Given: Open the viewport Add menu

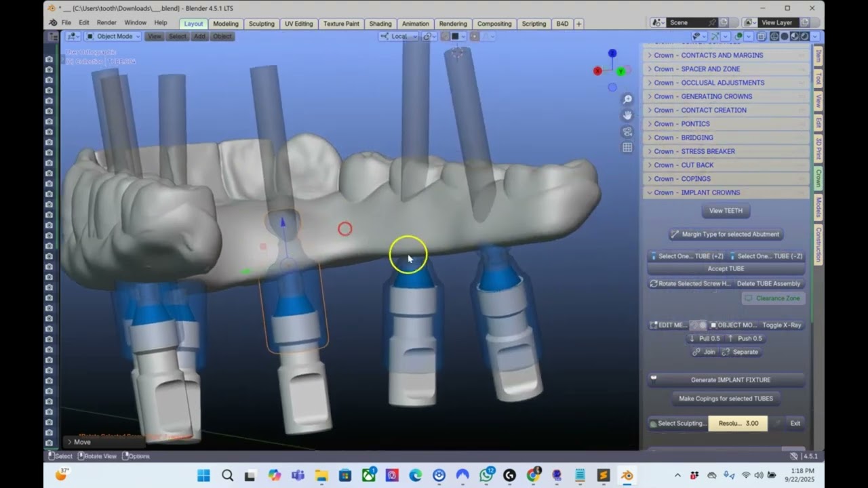Looking at the screenshot, I should tap(199, 37).
